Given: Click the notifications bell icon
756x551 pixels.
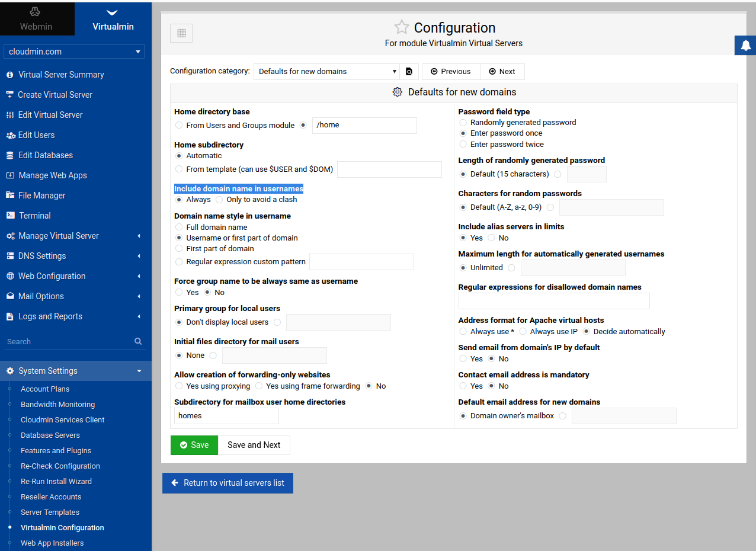Looking at the screenshot, I should [x=745, y=46].
